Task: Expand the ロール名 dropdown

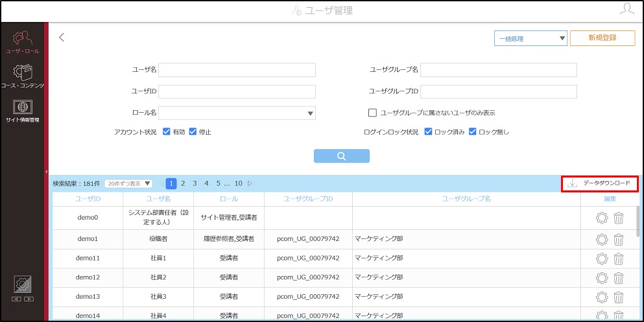Action: pos(237,113)
